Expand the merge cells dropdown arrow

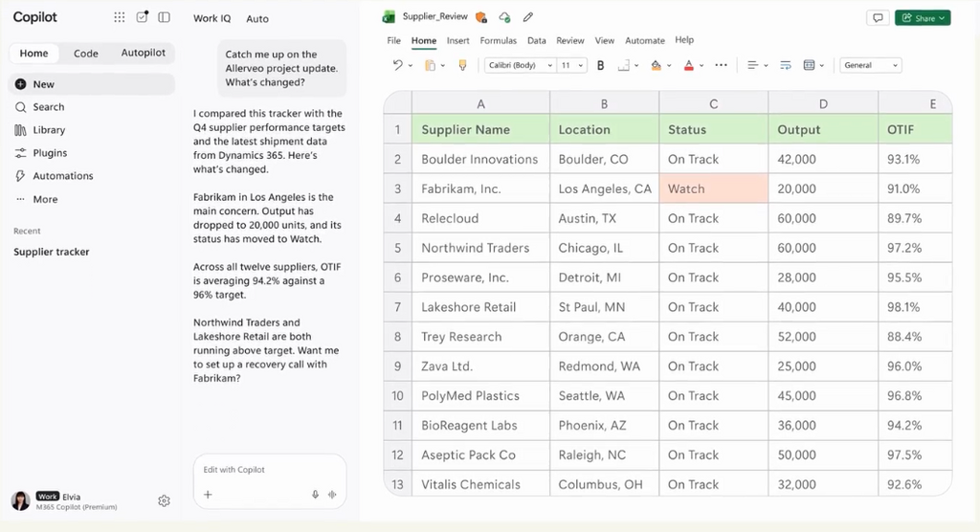(822, 66)
